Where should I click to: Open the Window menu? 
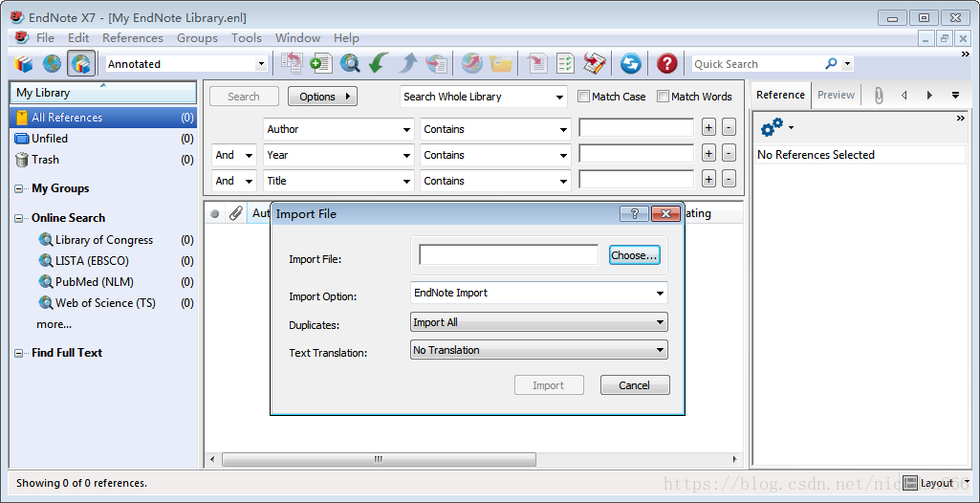(x=297, y=38)
